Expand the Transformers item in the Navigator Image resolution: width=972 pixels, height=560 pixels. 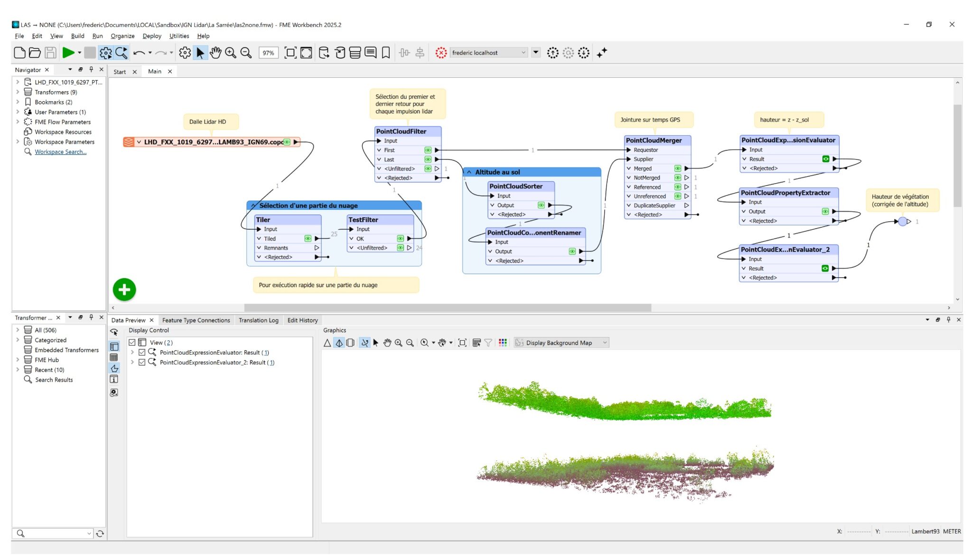pyautogui.click(x=19, y=92)
